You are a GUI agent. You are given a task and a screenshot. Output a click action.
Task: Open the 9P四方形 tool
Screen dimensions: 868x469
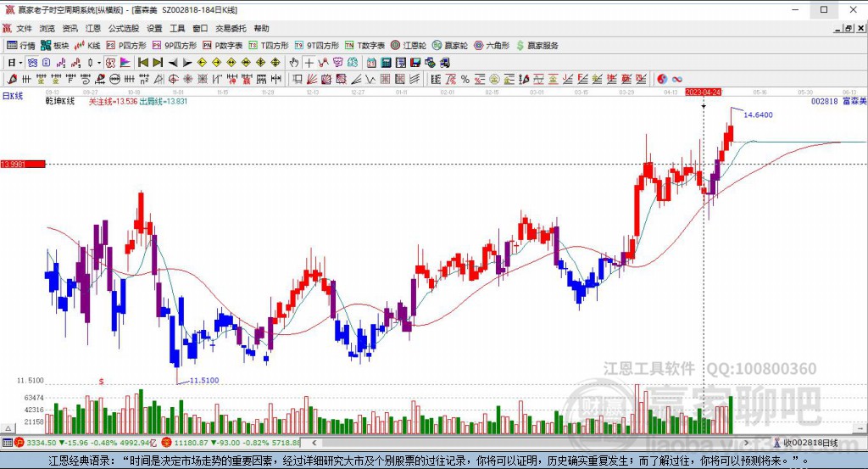pos(175,46)
